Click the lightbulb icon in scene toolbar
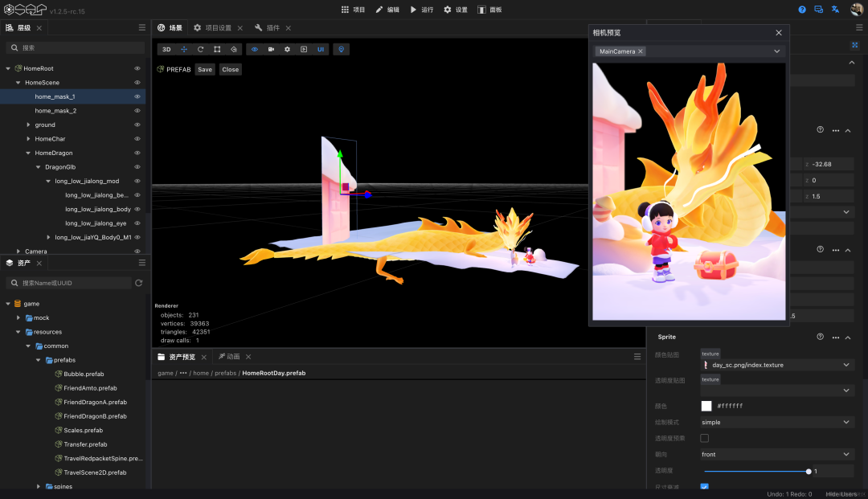The height and width of the screenshot is (499, 868). [x=341, y=49]
